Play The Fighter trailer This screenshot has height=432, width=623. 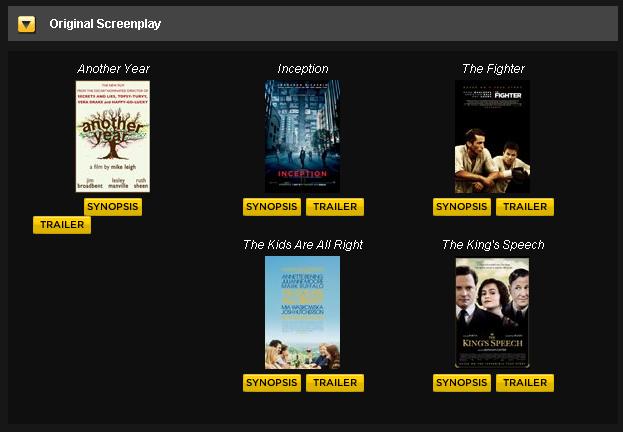[525, 207]
